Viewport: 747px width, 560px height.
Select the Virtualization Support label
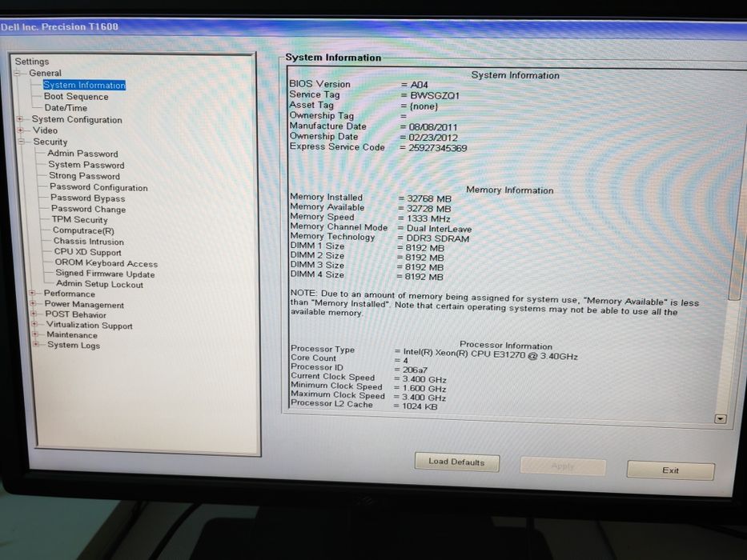[x=90, y=326]
